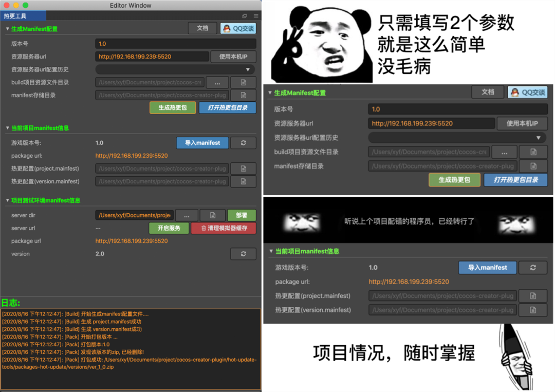Click the manifest存储目录 path field in Editor Window
The height and width of the screenshot is (392, 555).
point(162,95)
